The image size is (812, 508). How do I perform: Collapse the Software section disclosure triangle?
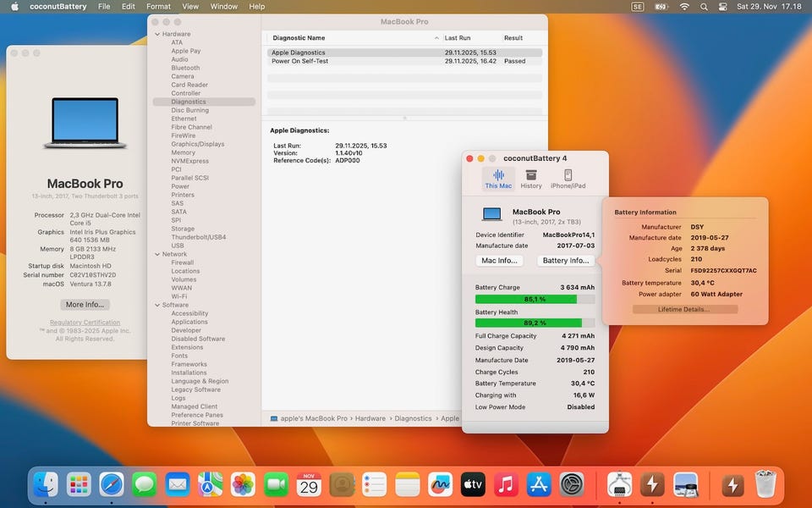(x=156, y=305)
